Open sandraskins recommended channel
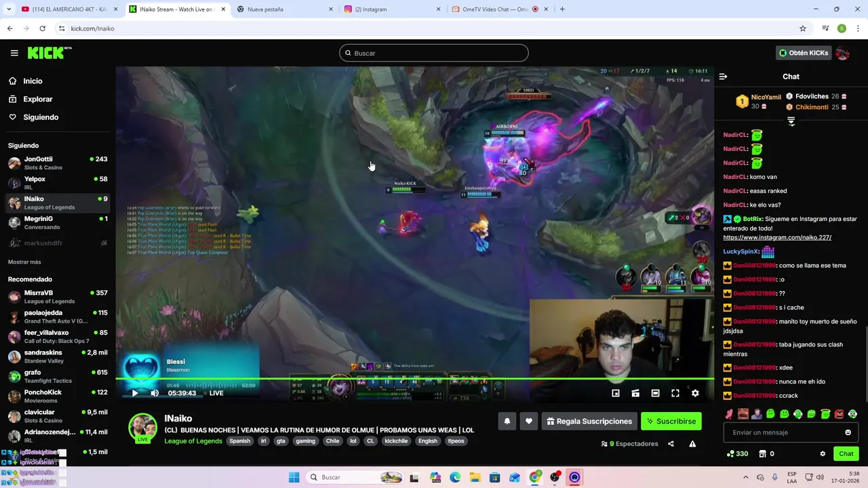This screenshot has width=868, height=488. (58, 357)
